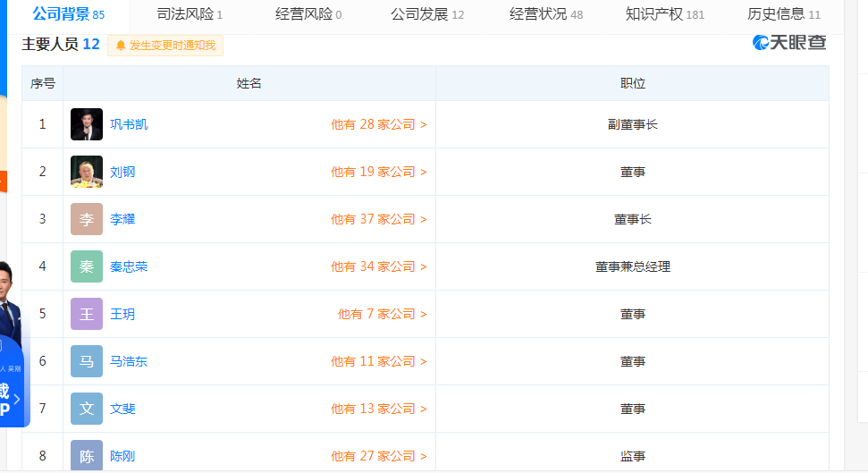Screen dimensions: 868x473
Task: Switch to the 知识产权 tab
Action: click(665, 14)
